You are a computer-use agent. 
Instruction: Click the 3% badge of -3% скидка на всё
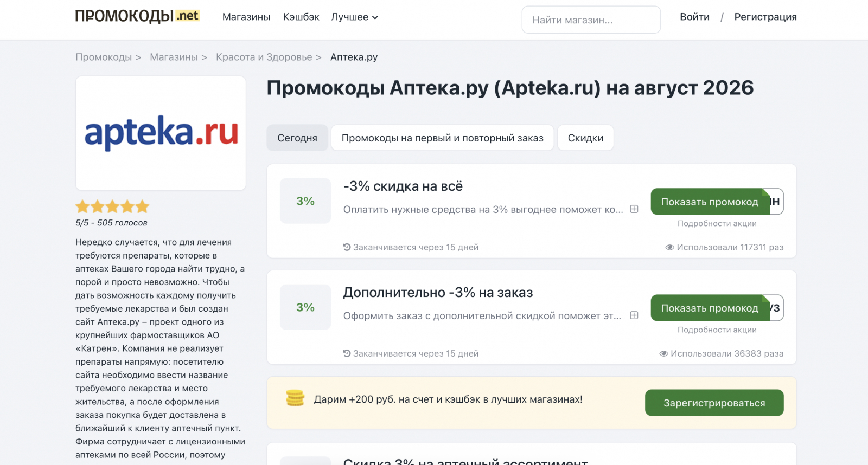305,201
